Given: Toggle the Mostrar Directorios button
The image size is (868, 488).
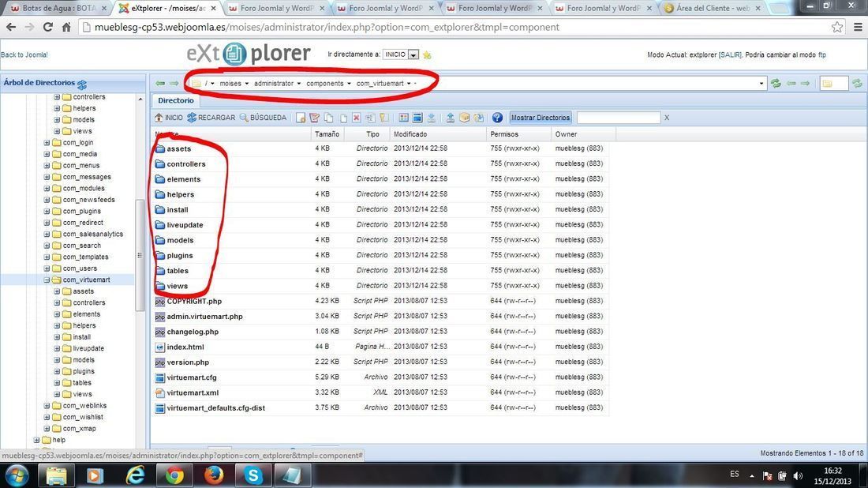Looking at the screenshot, I should coord(540,118).
